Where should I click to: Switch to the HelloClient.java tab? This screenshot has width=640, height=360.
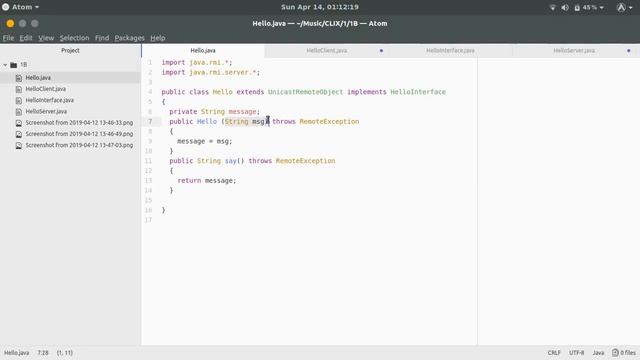pos(327,51)
